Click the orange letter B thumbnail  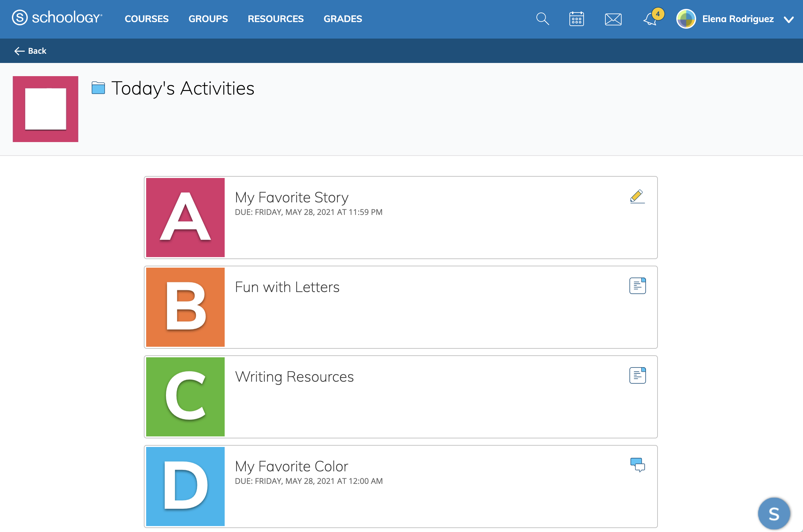click(185, 307)
